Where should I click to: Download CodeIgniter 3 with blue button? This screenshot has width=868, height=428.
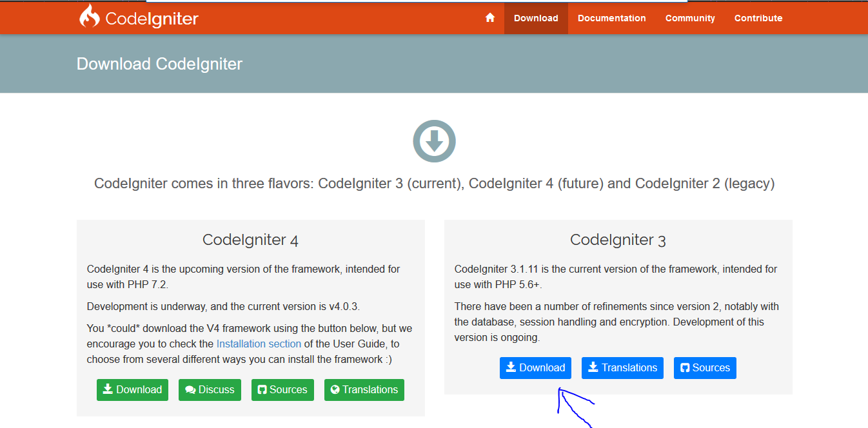(x=535, y=368)
